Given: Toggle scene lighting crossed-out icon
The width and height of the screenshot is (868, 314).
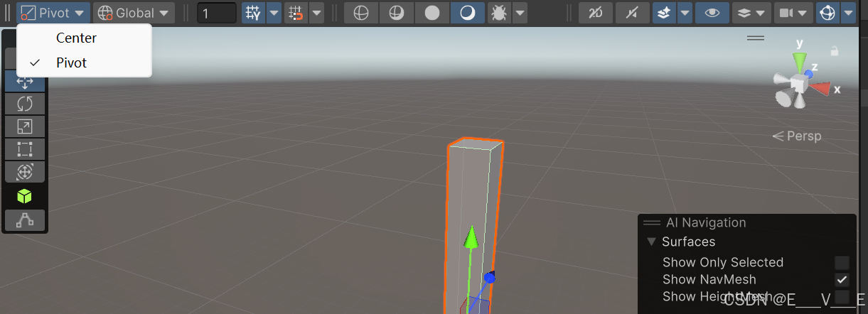Looking at the screenshot, I should (596, 13).
